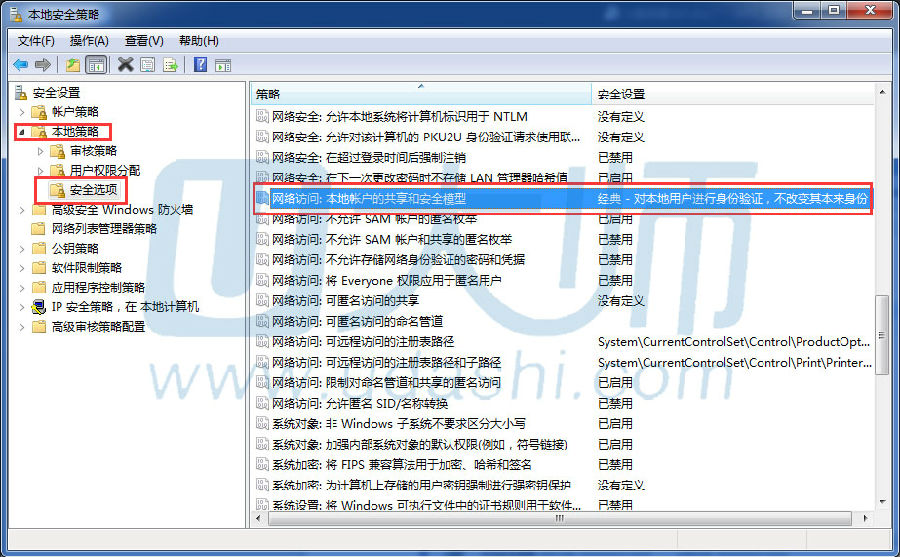900x557 pixels.
Task: Click the Delete (X) toolbar icon
Action: (x=125, y=65)
